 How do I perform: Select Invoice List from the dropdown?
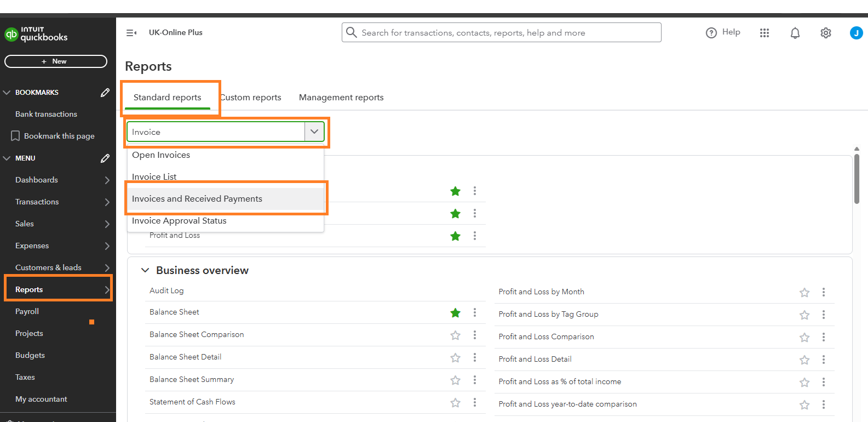click(x=226, y=177)
